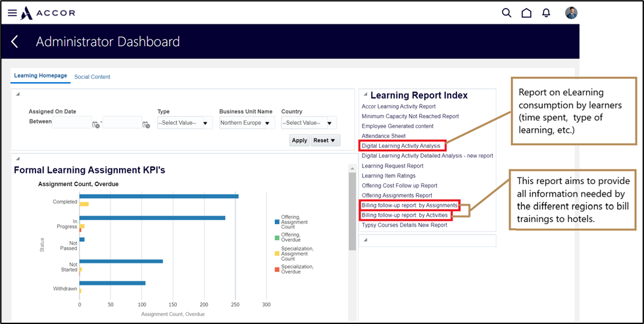The width and height of the screenshot is (644, 324).
Task: Click the yellow Completed specialization bar
Action: [84, 204]
